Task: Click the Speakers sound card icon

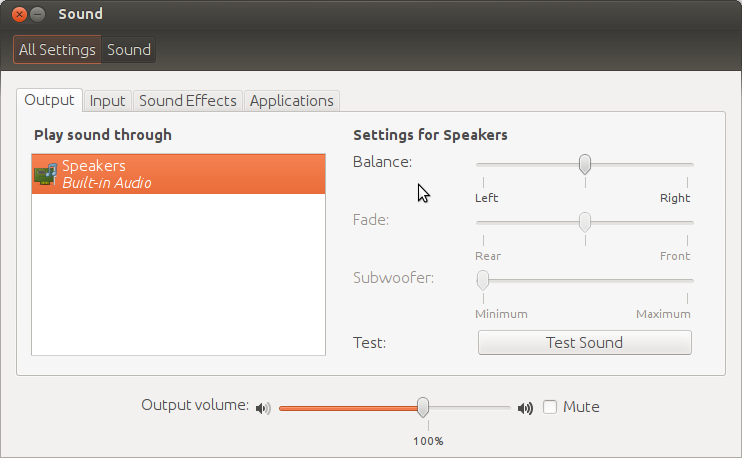Action: point(46,174)
